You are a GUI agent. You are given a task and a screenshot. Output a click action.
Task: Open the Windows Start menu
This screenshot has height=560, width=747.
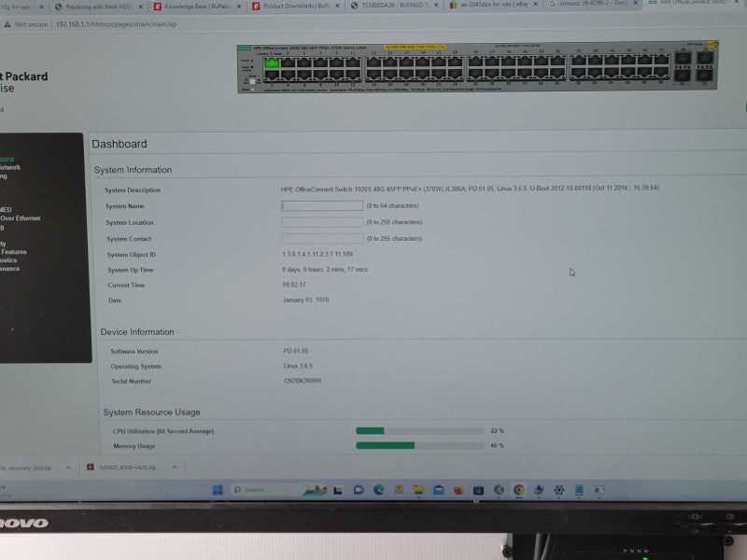(x=218, y=490)
